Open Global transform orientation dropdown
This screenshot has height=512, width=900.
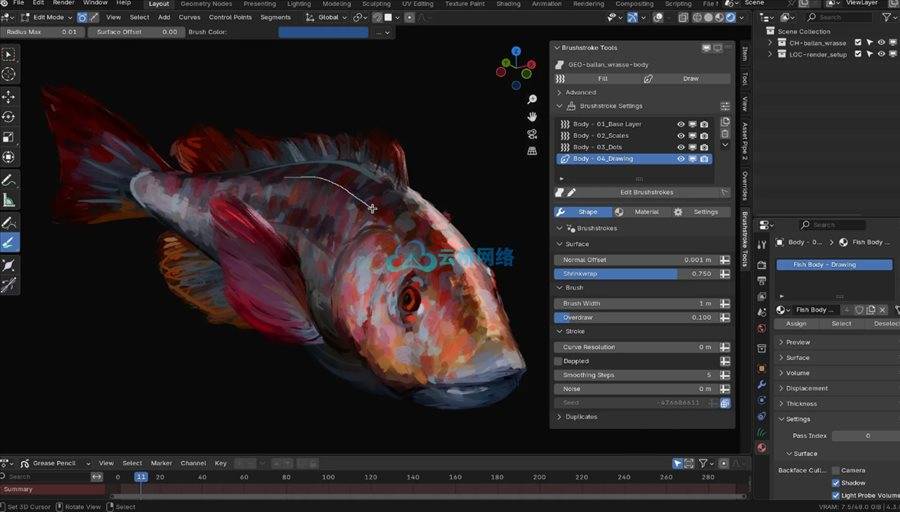327,17
